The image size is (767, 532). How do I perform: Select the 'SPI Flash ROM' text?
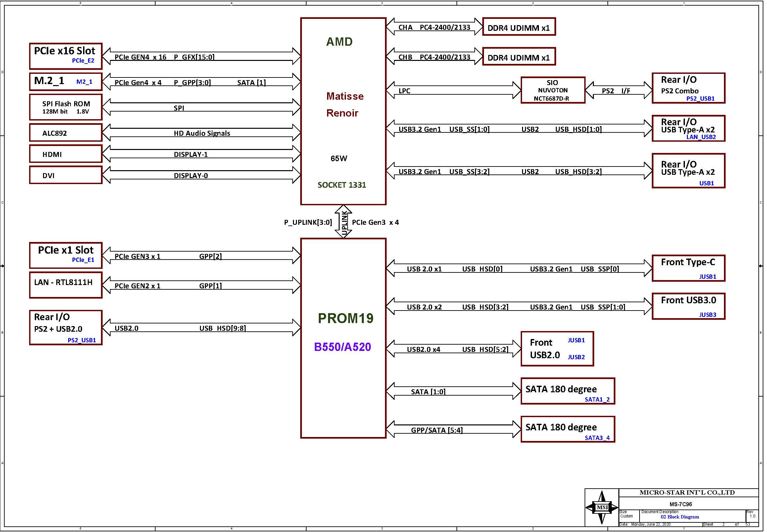click(x=66, y=104)
